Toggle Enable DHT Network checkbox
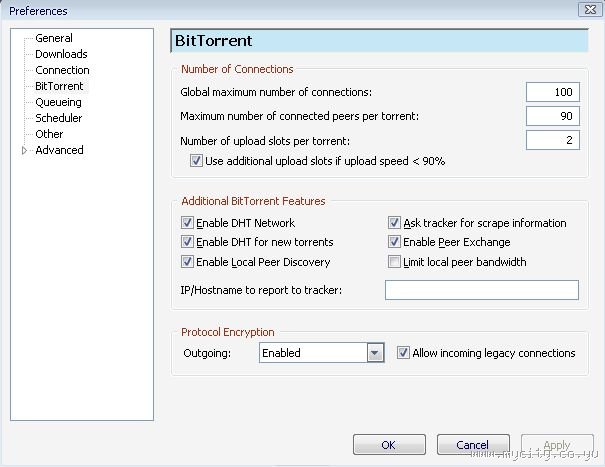The image size is (605, 467). coord(187,223)
